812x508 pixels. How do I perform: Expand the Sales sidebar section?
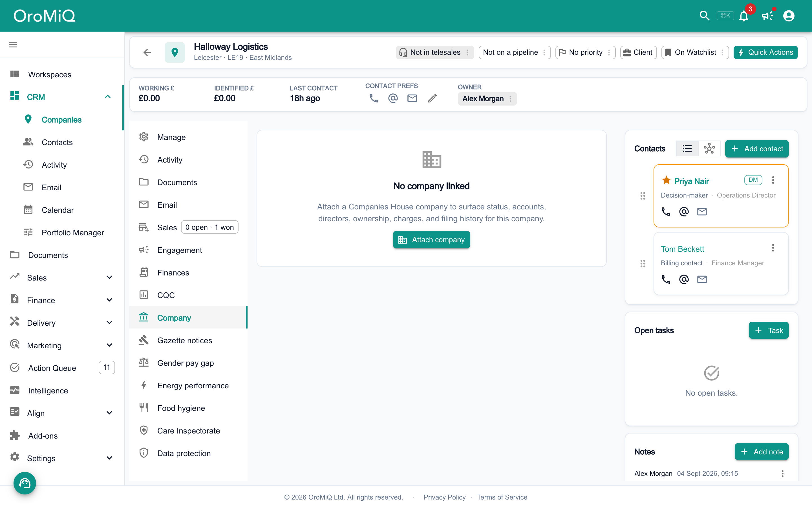click(109, 277)
